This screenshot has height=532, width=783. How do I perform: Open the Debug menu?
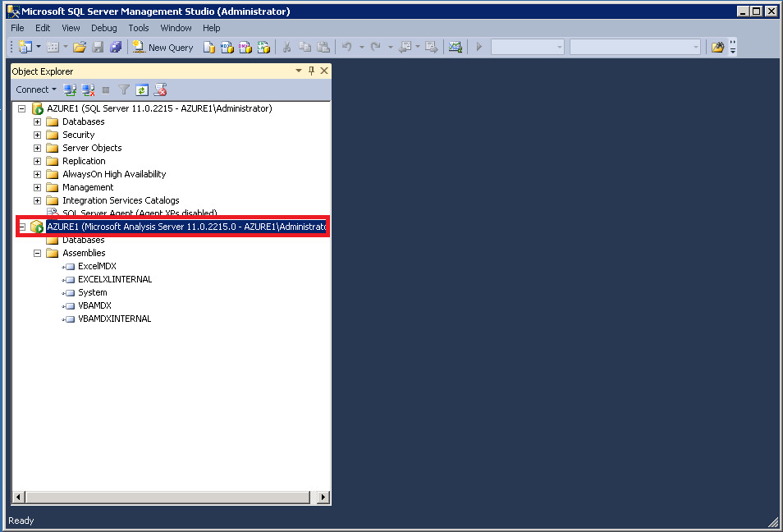tap(104, 28)
